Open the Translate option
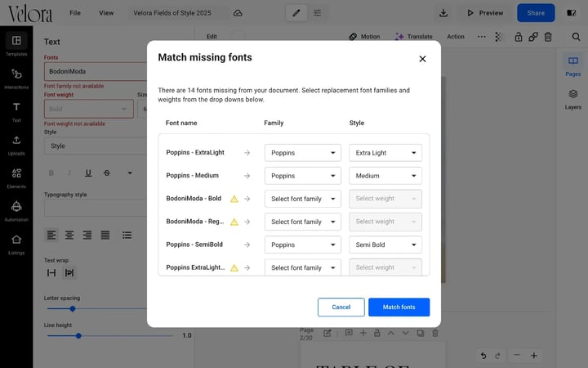 (x=413, y=37)
